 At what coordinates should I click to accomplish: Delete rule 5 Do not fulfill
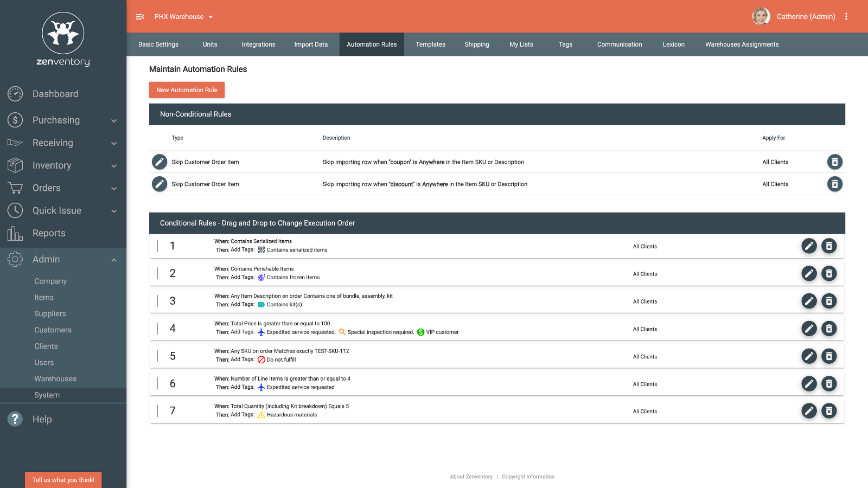pyautogui.click(x=829, y=356)
